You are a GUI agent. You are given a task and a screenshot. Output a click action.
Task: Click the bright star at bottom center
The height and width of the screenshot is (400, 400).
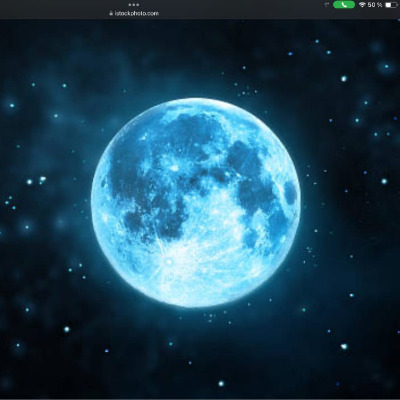pos(221,383)
